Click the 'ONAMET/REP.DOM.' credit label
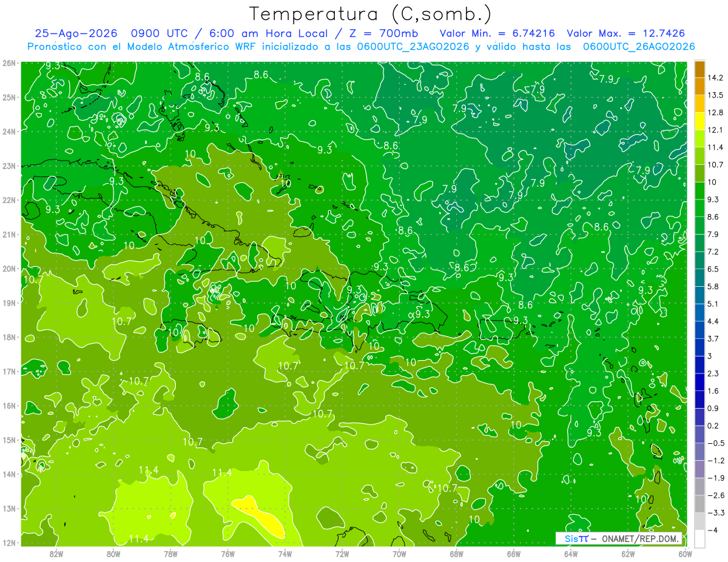Viewport: 728px width, 562px height. tap(641, 538)
